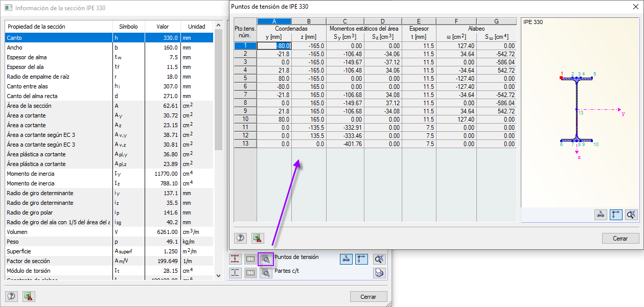The image size is (644, 307).
Task: Click the Iy Momento de inercia value 11770.00
Action: point(163,174)
